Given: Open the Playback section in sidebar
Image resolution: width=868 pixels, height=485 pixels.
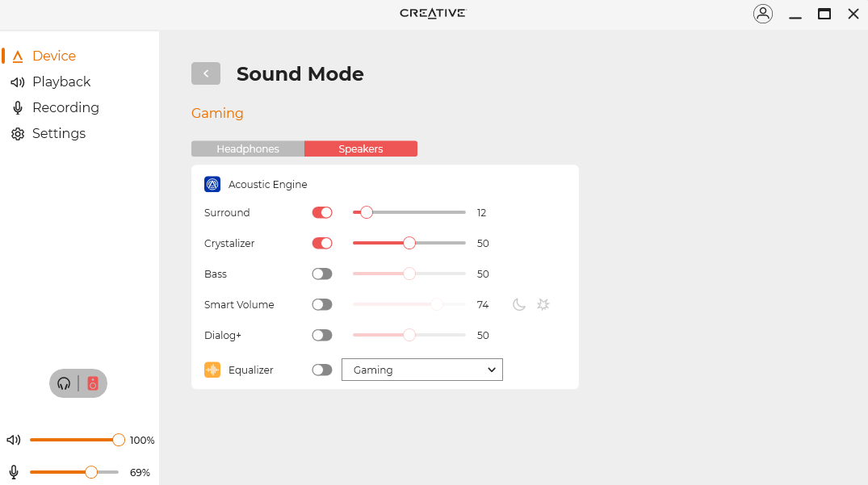Looking at the screenshot, I should point(61,82).
